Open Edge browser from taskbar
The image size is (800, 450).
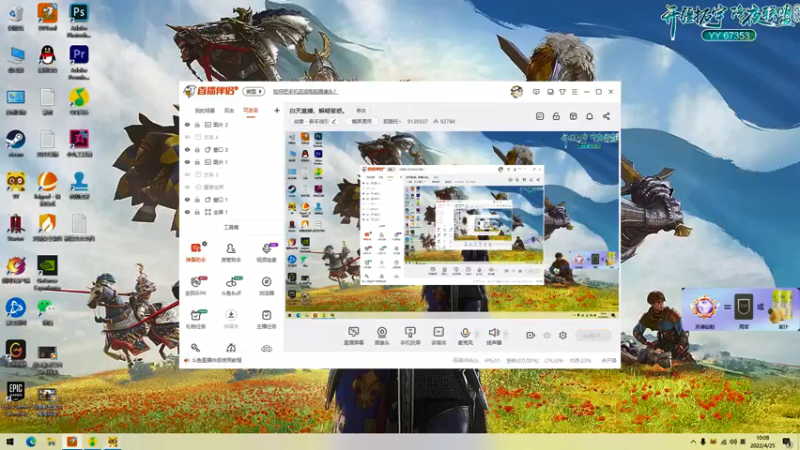point(31,442)
